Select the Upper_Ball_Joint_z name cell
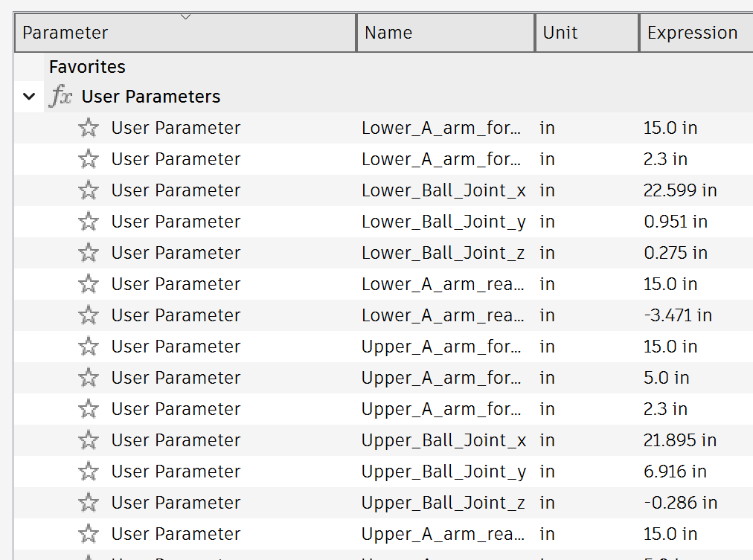 tap(443, 503)
